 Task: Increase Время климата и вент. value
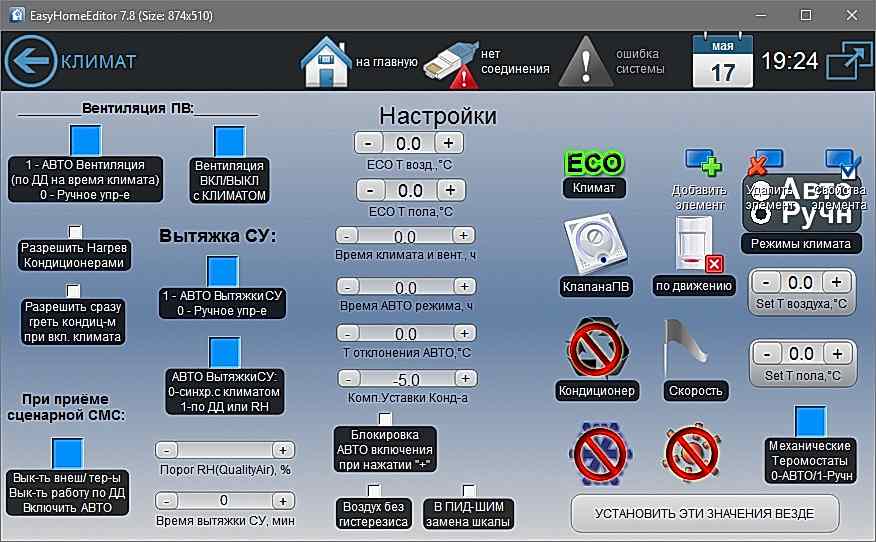pyautogui.click(x=463, y=236)
